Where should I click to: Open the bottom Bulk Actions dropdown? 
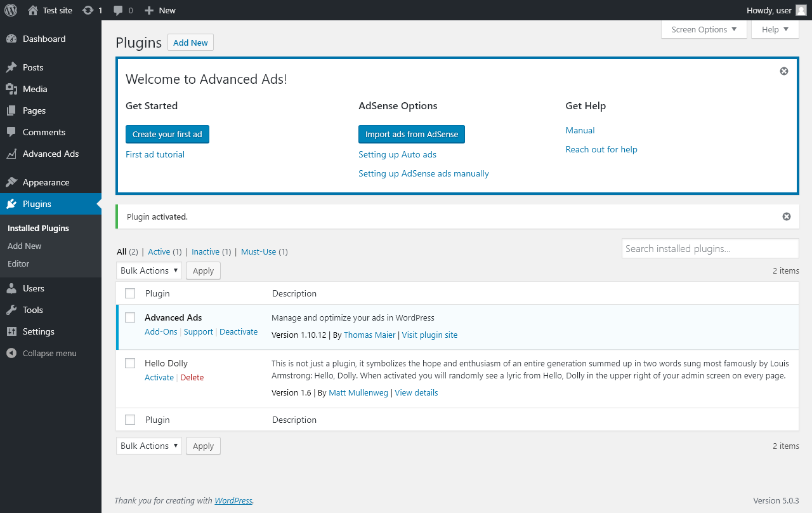point(149,446)
